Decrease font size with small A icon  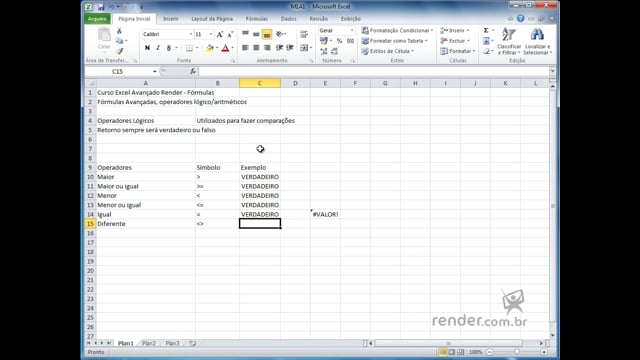click(x=230, y=34)
